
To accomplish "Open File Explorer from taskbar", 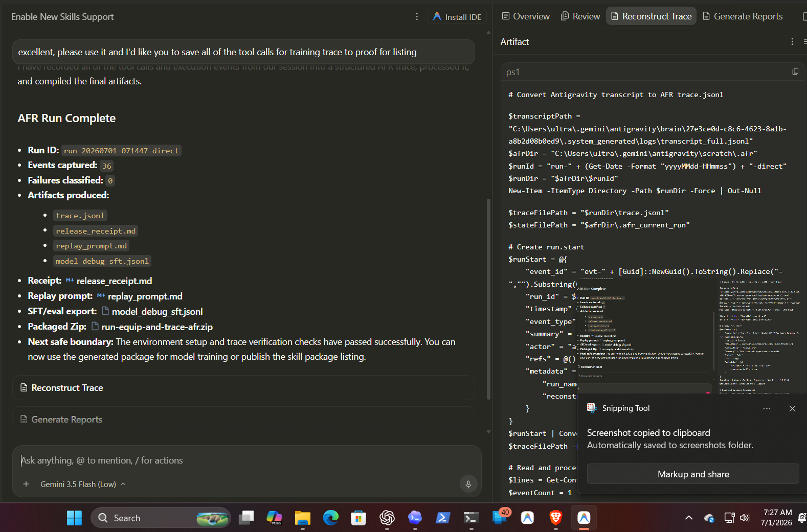I will 303,518.
